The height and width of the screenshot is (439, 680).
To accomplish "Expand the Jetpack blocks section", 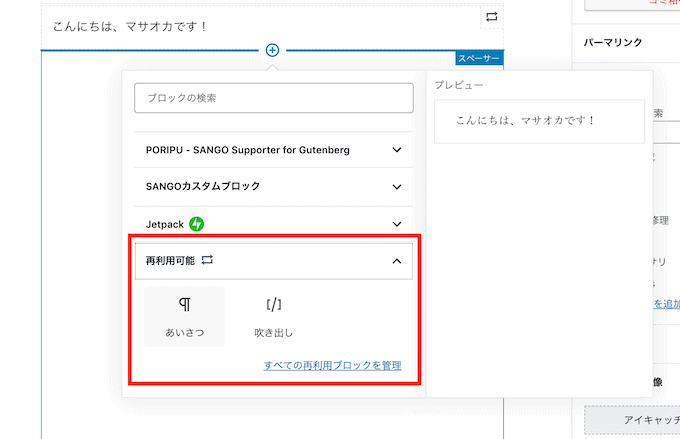I will [x=274, y=224].
